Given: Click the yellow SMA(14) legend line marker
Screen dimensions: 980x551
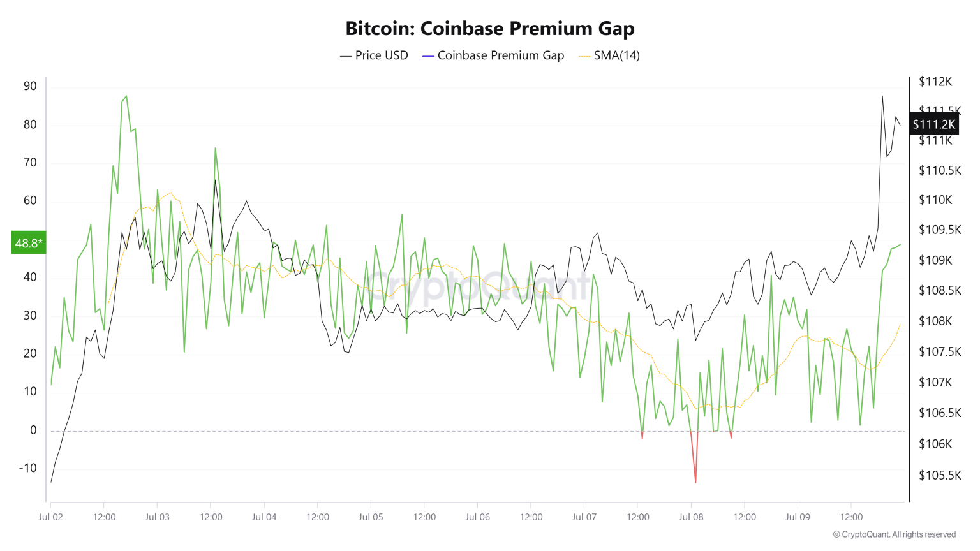Looking at the screenshot, I should click(584, 56).
